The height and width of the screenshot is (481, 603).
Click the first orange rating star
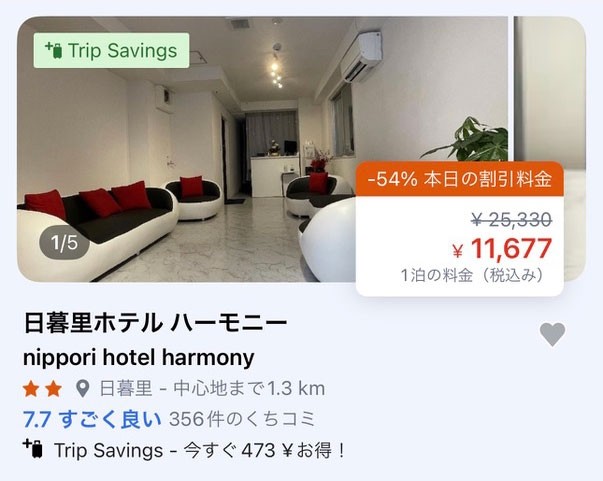click(x=31, y=389)
